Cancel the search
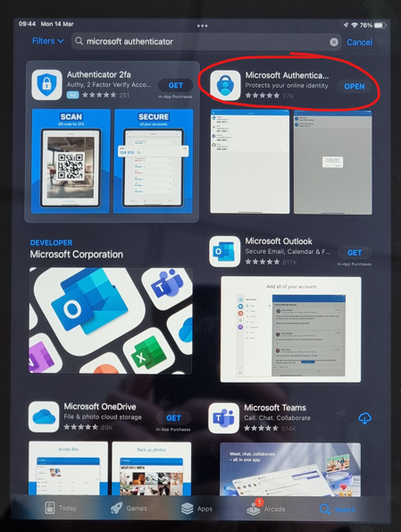 point(359,42)
